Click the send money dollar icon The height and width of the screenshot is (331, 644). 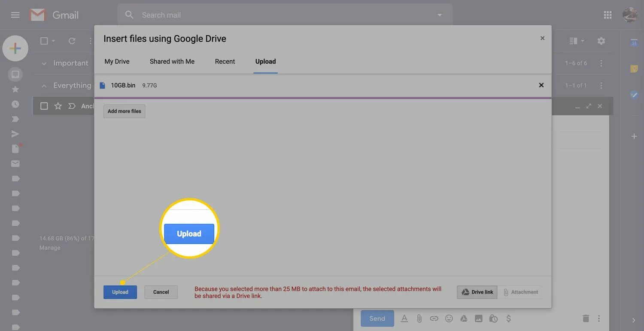pos(508,319)
